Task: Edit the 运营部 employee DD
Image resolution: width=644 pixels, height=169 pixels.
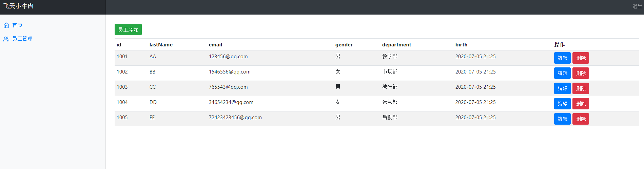Action: pyautogui.click(x=562, y=104)
